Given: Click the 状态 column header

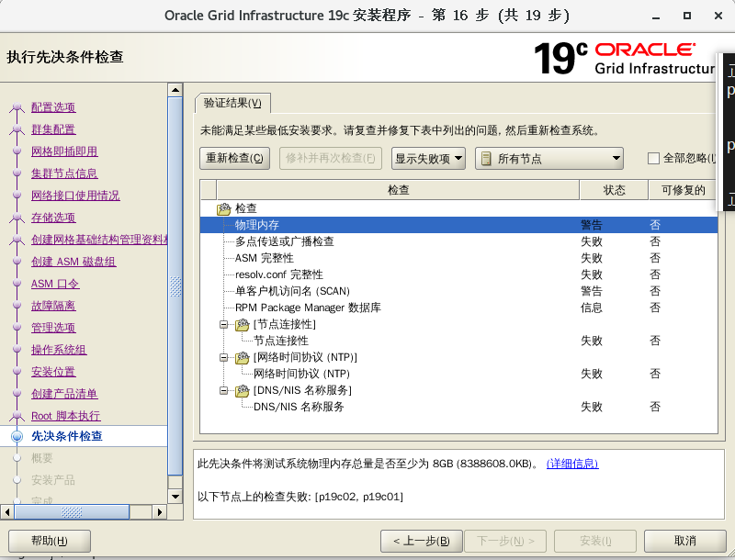Looking at the screenshot, I should coord(614,190).
